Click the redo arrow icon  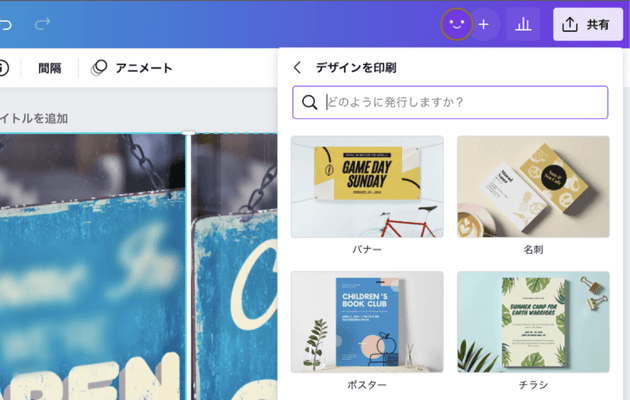[x=42, y=24]
